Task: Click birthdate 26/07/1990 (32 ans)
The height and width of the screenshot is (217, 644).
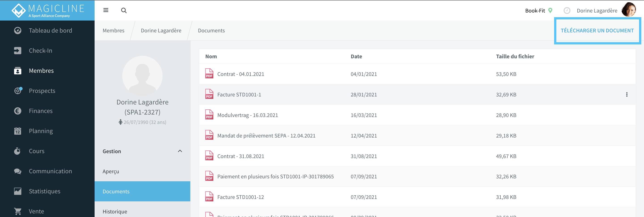Action: point(145,122)
